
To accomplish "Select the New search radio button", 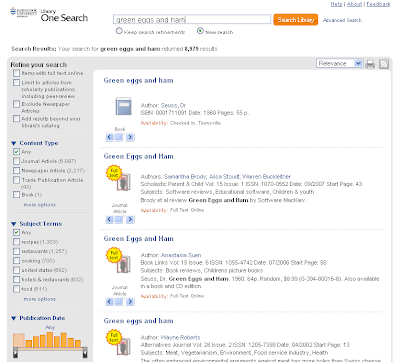I will [x=200, y=31].
